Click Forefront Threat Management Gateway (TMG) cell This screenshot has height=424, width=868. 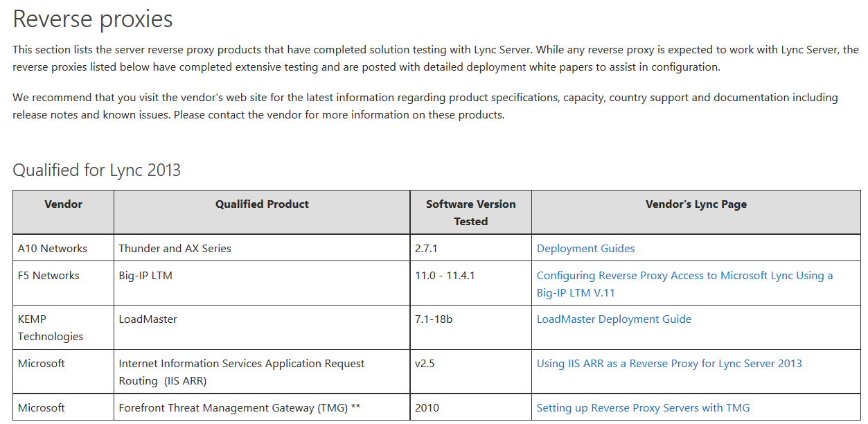tap(262, 407)
